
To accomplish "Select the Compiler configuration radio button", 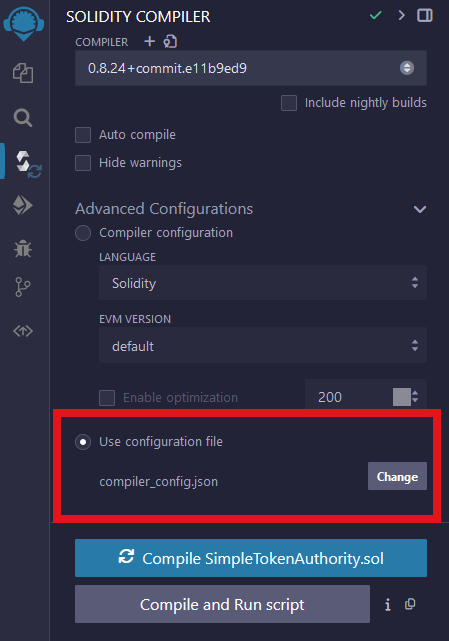I will (83, 233).
